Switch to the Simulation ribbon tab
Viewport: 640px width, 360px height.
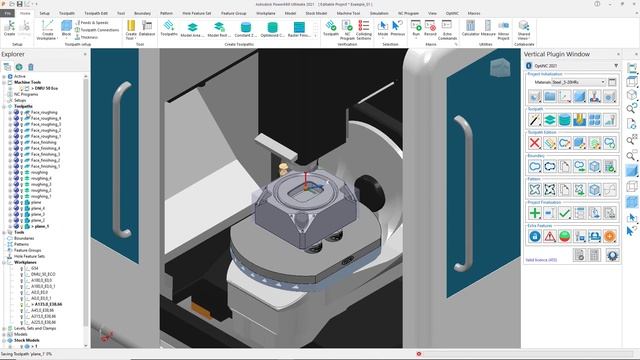pos(379,13)
